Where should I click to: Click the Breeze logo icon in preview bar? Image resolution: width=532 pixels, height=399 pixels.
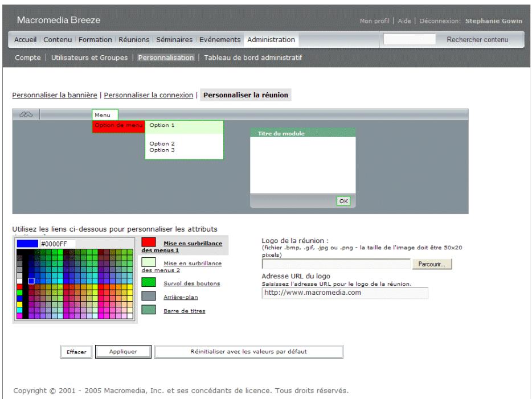(26, 114)
